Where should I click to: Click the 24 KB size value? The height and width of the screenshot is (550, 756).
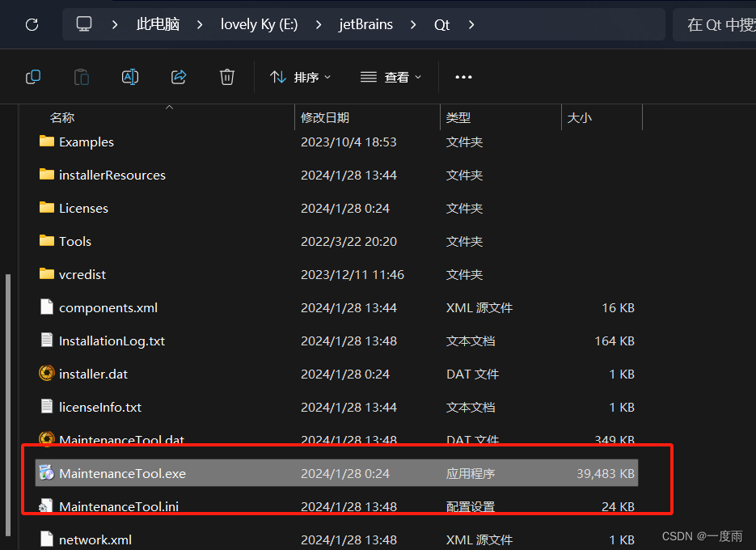tap(618, 506)
